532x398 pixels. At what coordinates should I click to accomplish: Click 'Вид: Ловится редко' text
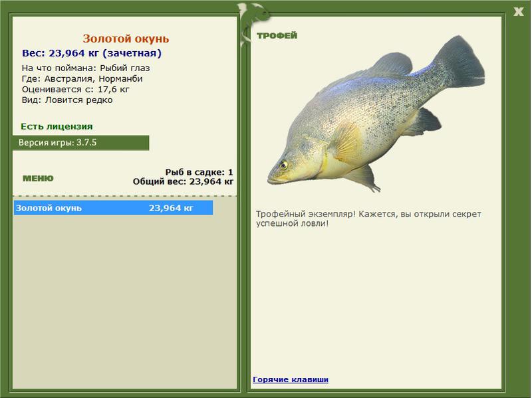pyautogui.click(x=67, y=100)
